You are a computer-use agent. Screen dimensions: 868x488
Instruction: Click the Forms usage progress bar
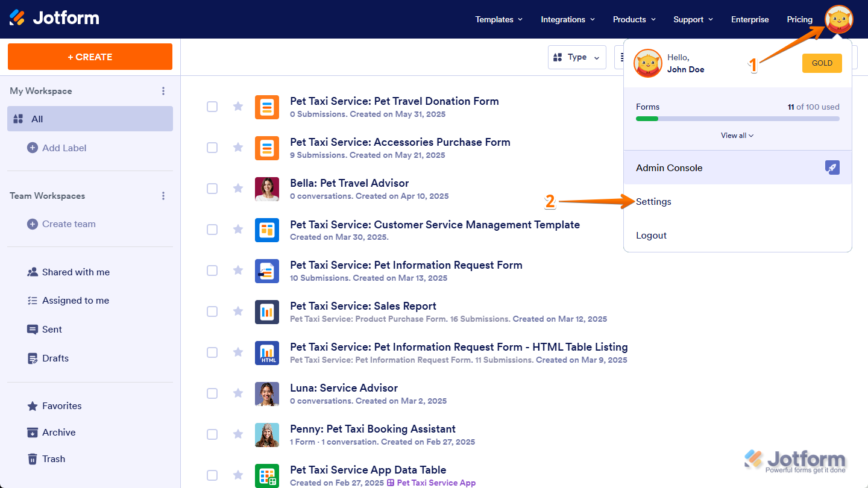tap(737, 119)
